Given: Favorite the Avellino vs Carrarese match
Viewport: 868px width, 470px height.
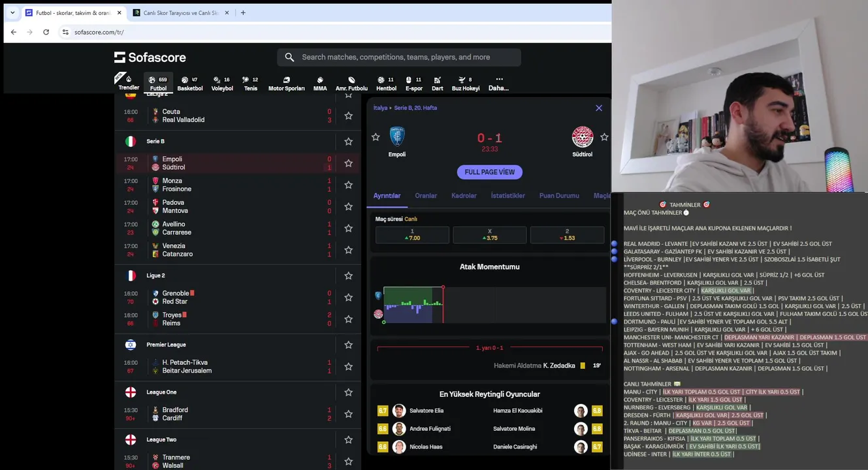Looking at the screenshot, I should click(x=348, y=228).
